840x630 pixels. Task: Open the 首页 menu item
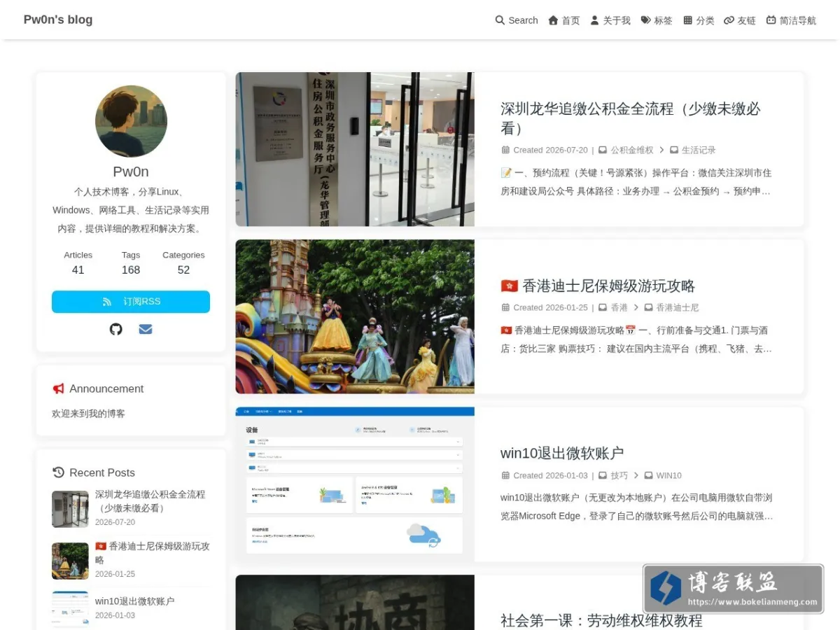pos(564,20)
